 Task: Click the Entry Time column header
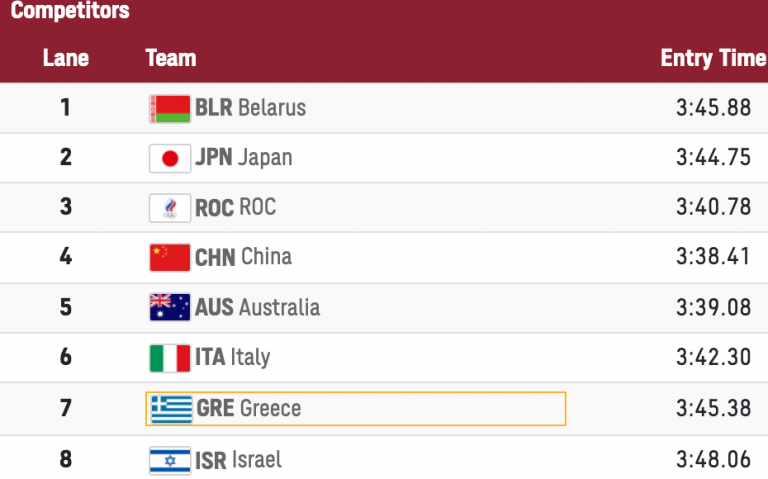tap(712, 58)
